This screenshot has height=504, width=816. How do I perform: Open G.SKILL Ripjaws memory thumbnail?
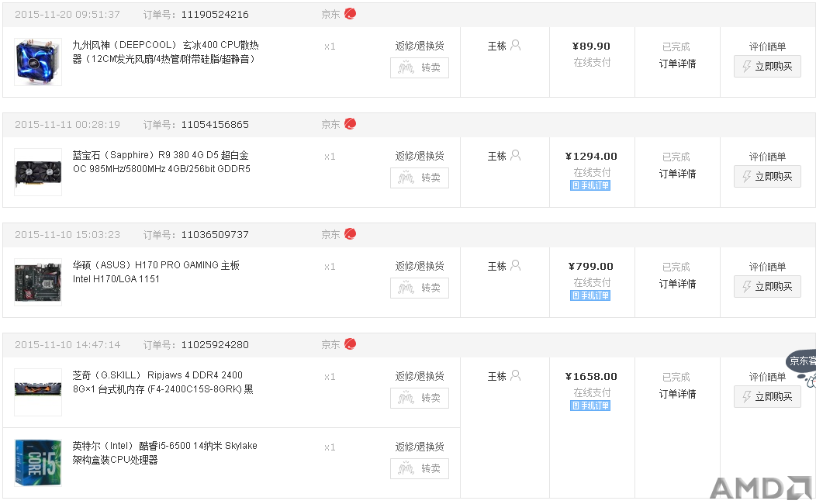38,392
